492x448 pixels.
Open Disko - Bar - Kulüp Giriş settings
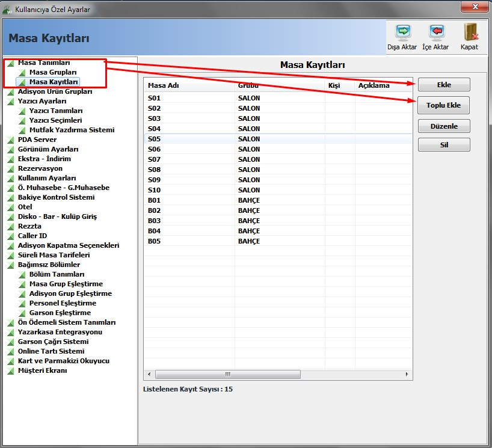57,216
